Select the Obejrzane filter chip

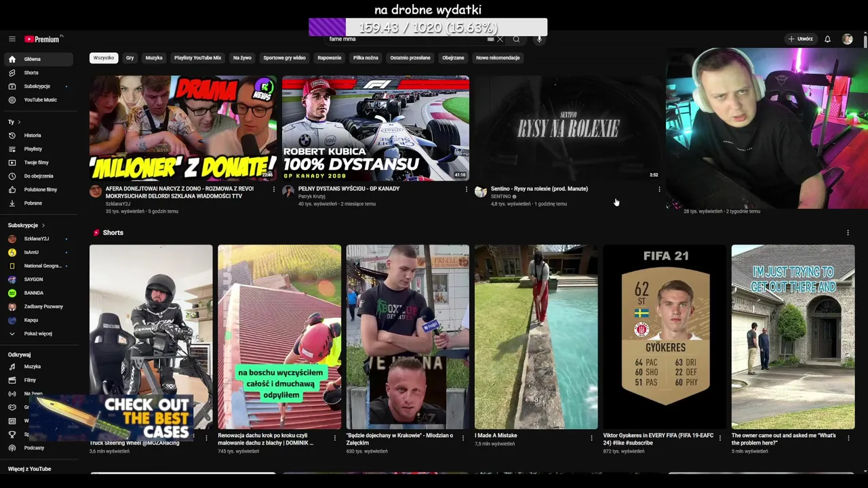[453, 58]
